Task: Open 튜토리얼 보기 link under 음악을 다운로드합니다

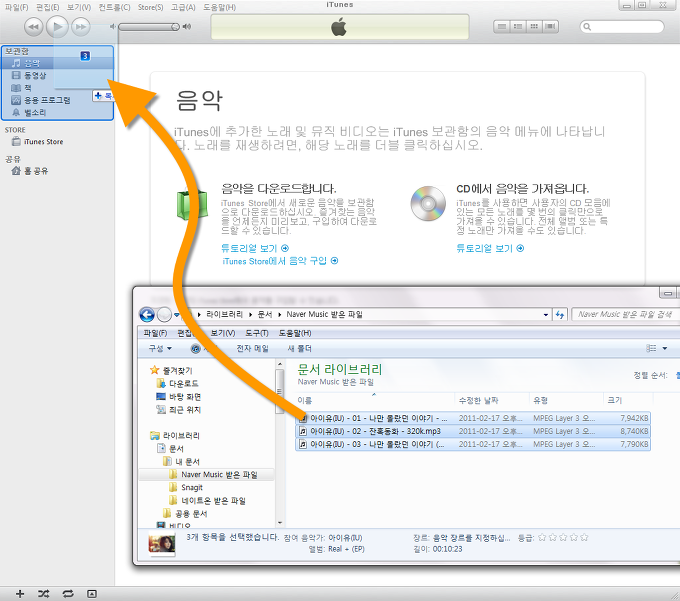Action: click(255, 248)
